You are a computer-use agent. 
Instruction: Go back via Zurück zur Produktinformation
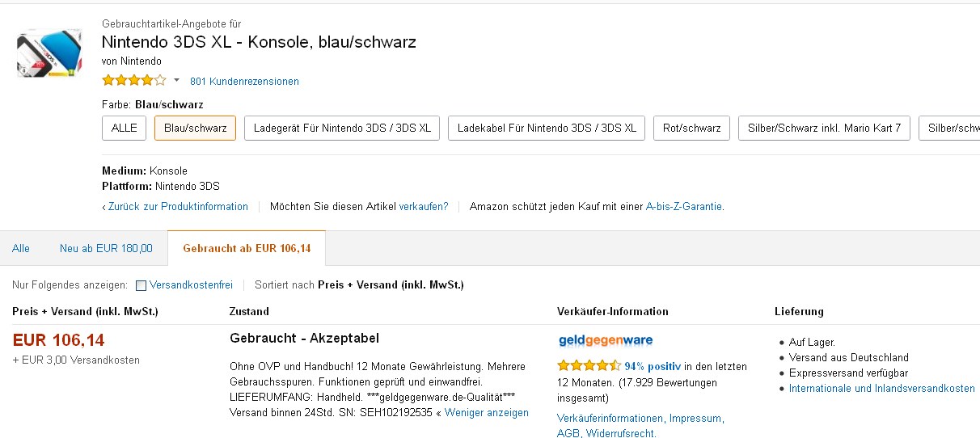click(x=178, y=207)
